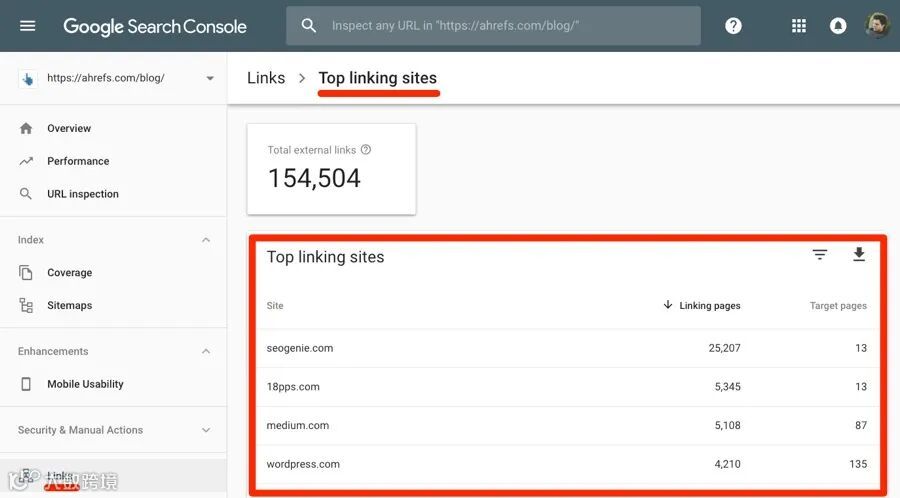Click the 4,210 linking pages value
The width and height of the screenshot is (900, 498).
(727, 464)
